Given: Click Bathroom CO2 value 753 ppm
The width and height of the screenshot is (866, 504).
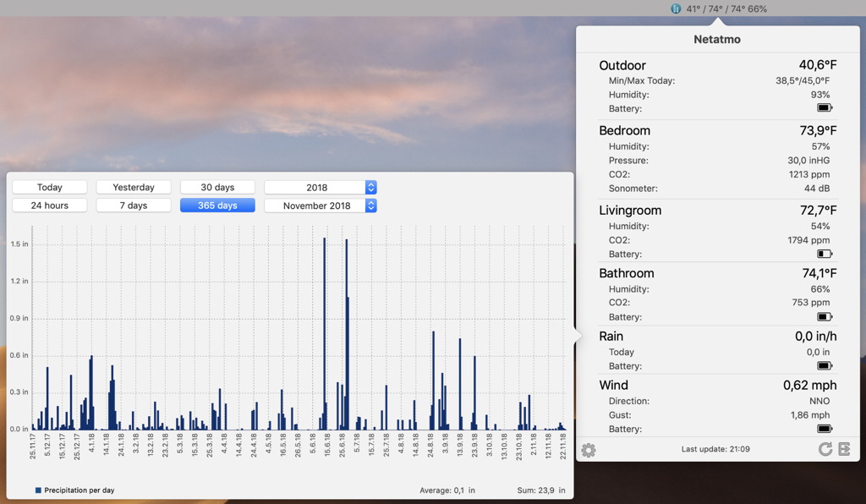Looking at the screenshot, I should click(x=811, y=303).
